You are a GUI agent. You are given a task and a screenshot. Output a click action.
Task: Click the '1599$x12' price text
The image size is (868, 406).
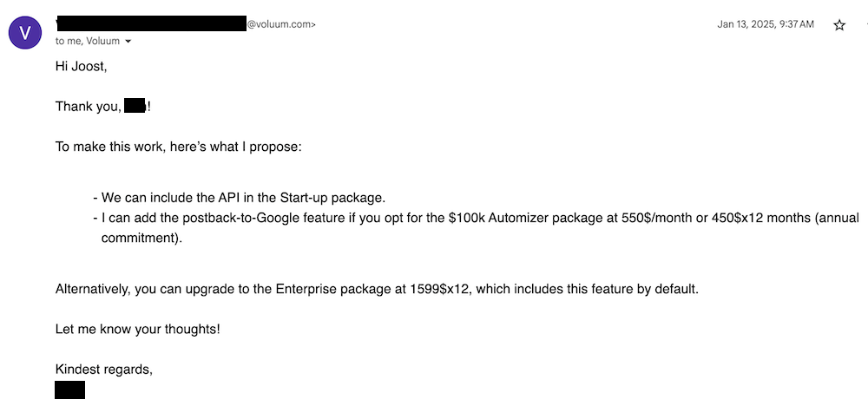(x=441, y=288)
